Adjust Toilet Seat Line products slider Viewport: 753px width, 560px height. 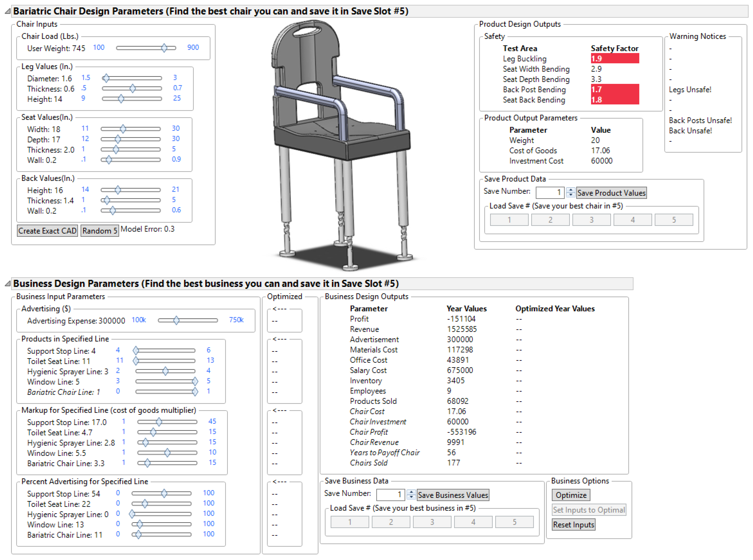[166, 361]
